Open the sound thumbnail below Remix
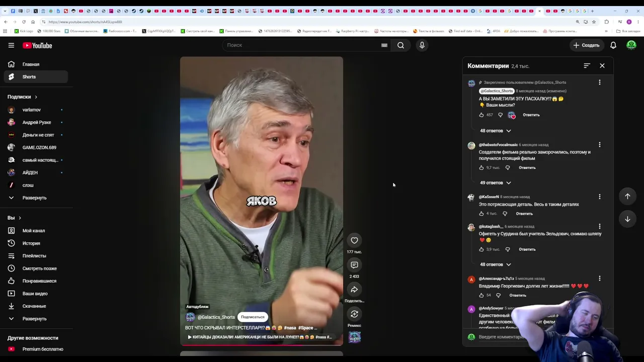Screen dimensions: 644x362 point(355,337)
